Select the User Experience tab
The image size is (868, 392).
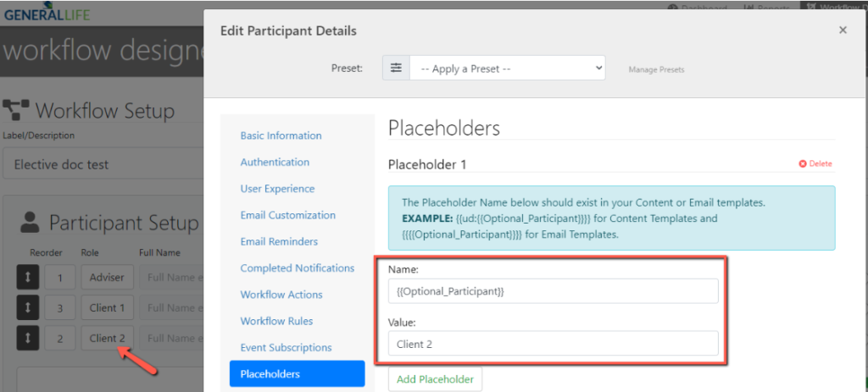tap(277, 189)
